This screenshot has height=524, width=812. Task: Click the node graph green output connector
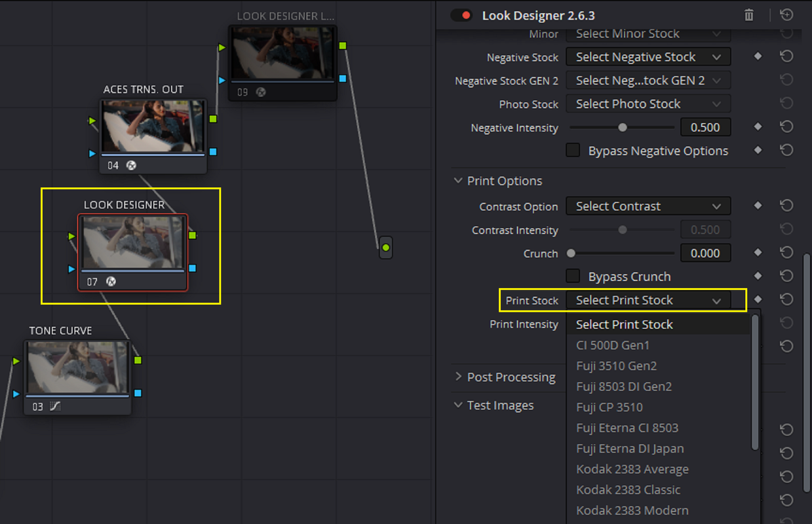(386, 248)
